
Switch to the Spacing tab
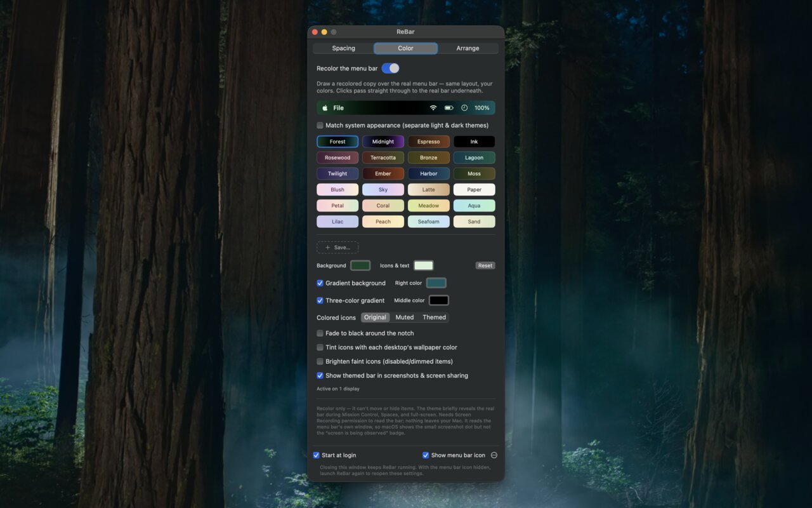344,48
